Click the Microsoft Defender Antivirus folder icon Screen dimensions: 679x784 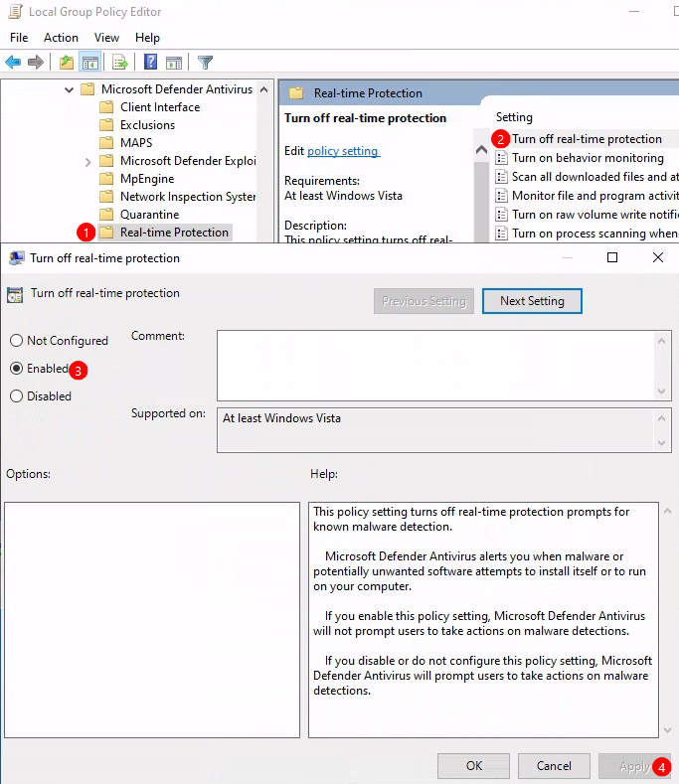[x=87, y=89]
